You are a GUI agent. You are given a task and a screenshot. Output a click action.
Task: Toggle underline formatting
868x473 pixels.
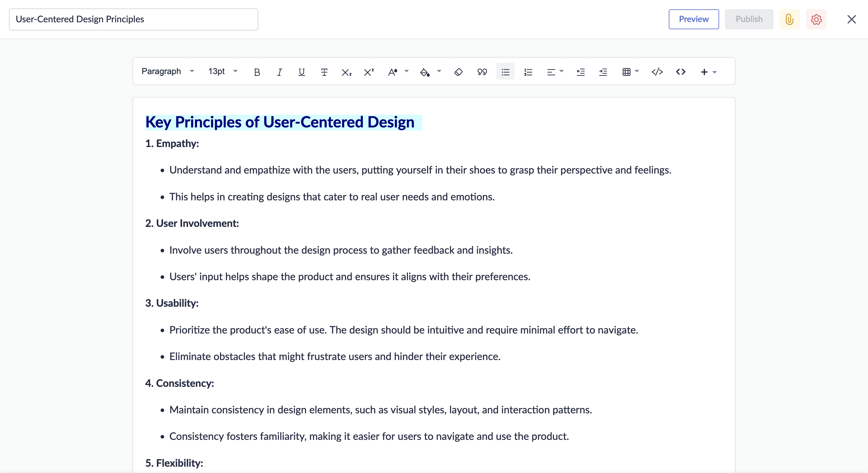click(302, 72)
